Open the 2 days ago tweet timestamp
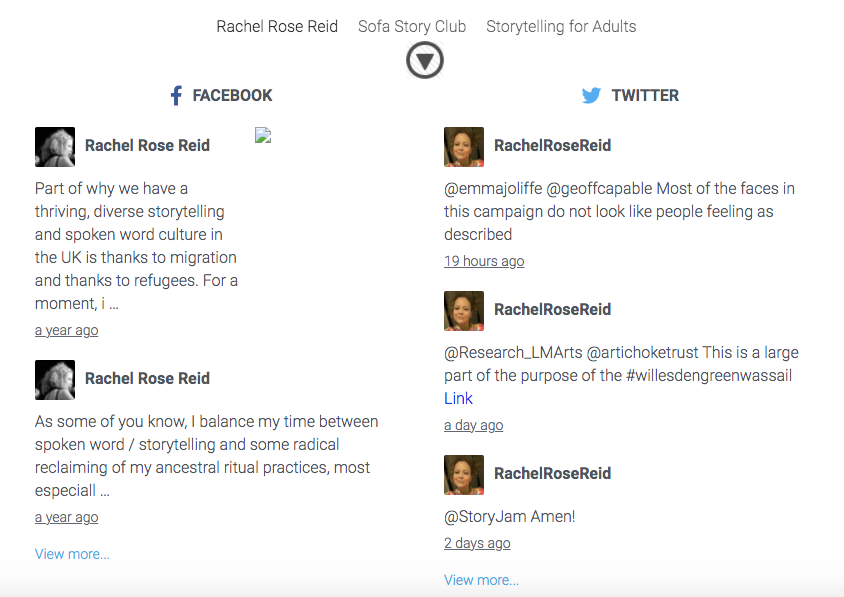The height and width of the screenshot is (597, 844). [477, 543]
